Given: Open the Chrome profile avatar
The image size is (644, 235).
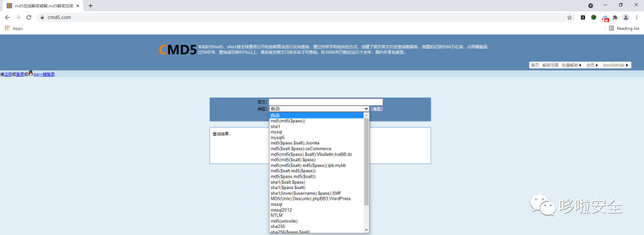Looking at the screenshot, I should 626,17.
